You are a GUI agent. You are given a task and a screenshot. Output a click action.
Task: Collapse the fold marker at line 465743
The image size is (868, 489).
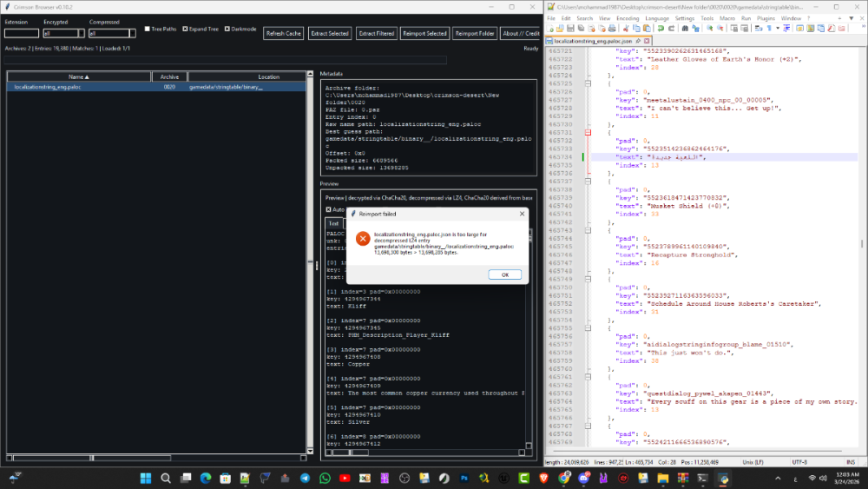click(588, 230)
